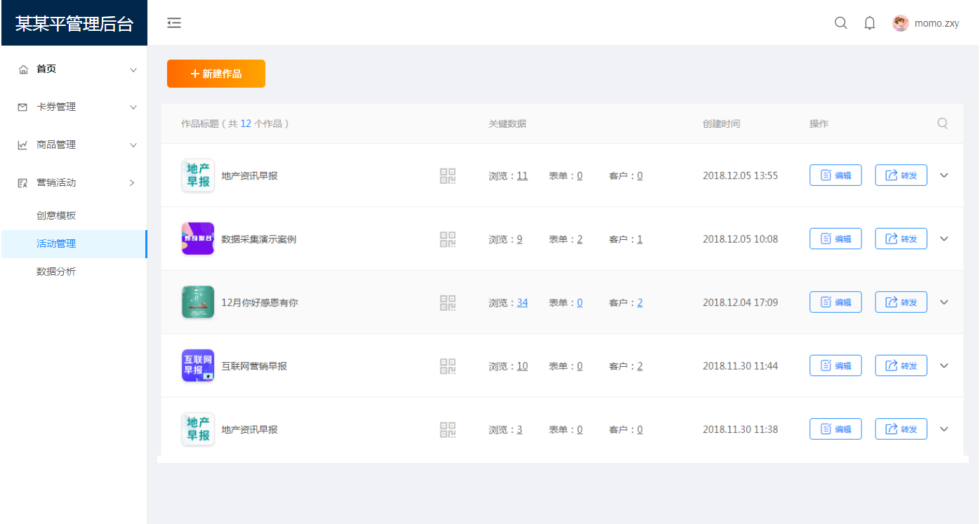Open 客户 count 1 for 数据采集演示案例
The width and height of the screenshot is (980, 524).
(640, 239)
